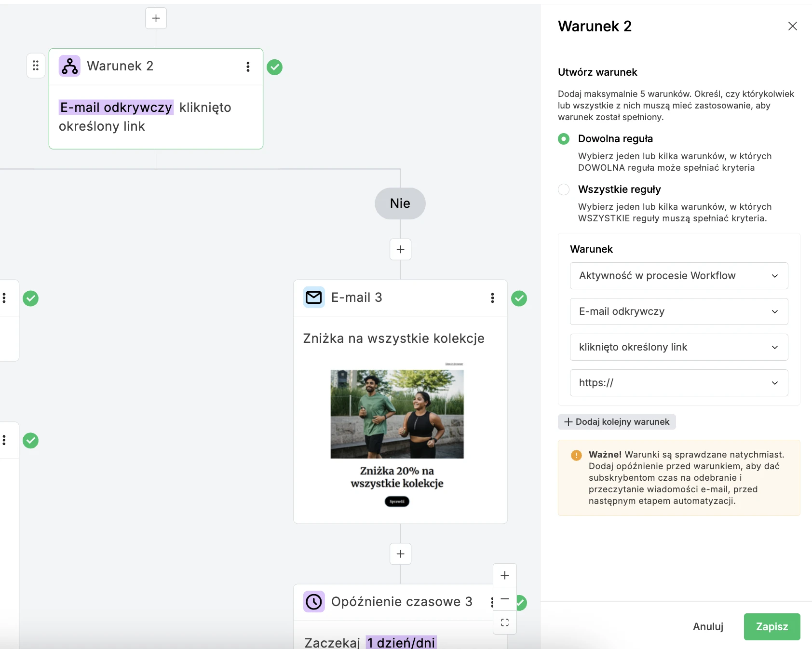Click the Dodaj kolejny warunek button
Image resolution: width=812 pixels, height=649 pixels.
click(x=617, y=421)
